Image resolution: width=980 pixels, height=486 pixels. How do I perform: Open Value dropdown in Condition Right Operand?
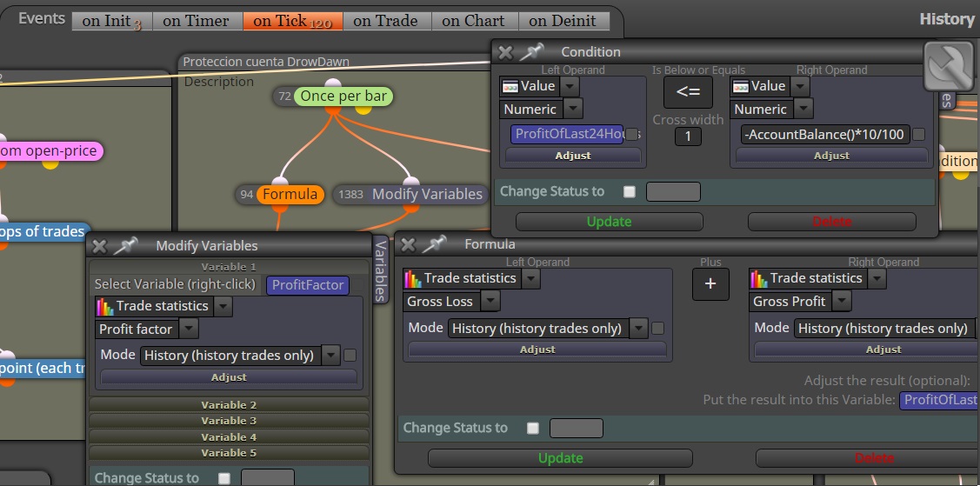point(800,86)
